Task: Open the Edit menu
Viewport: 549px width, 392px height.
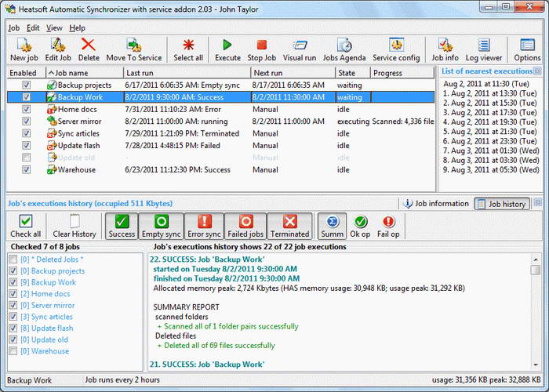Action: click(33, 28)
